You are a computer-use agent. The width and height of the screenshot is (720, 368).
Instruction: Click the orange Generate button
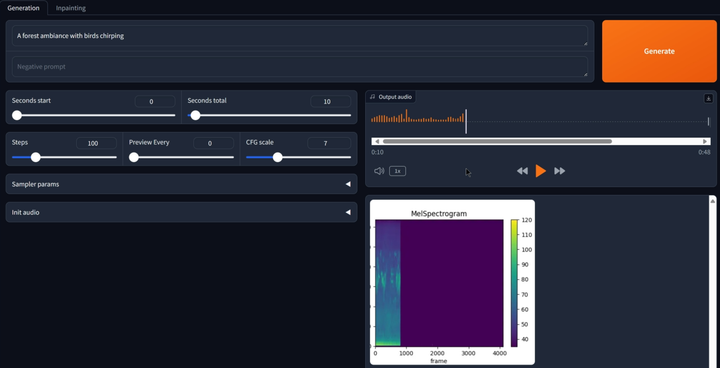[x=659, y=51]
